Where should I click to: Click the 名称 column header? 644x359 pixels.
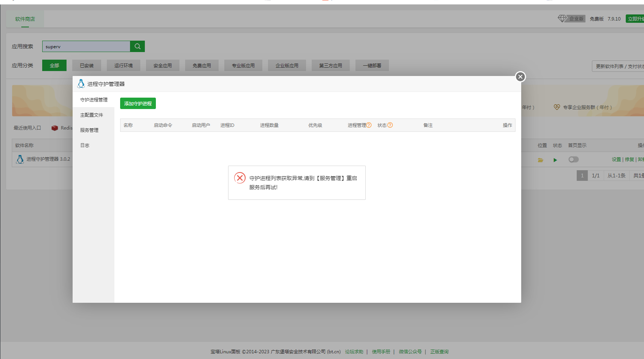point(128,125)
